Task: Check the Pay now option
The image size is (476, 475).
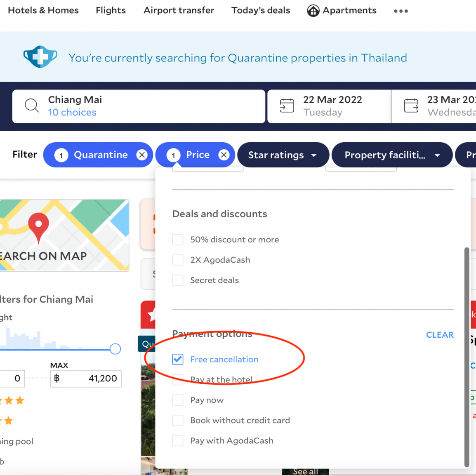Action: click(178, 400)
